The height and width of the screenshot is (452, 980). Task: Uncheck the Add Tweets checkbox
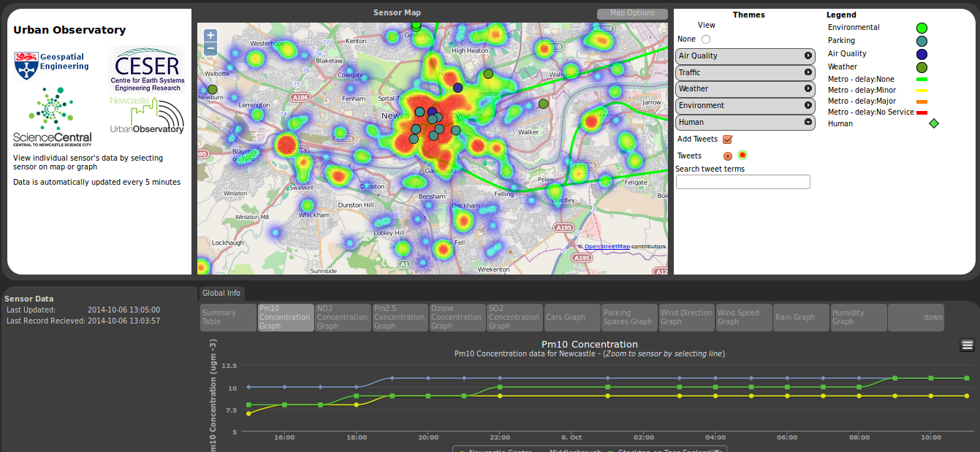727,139
